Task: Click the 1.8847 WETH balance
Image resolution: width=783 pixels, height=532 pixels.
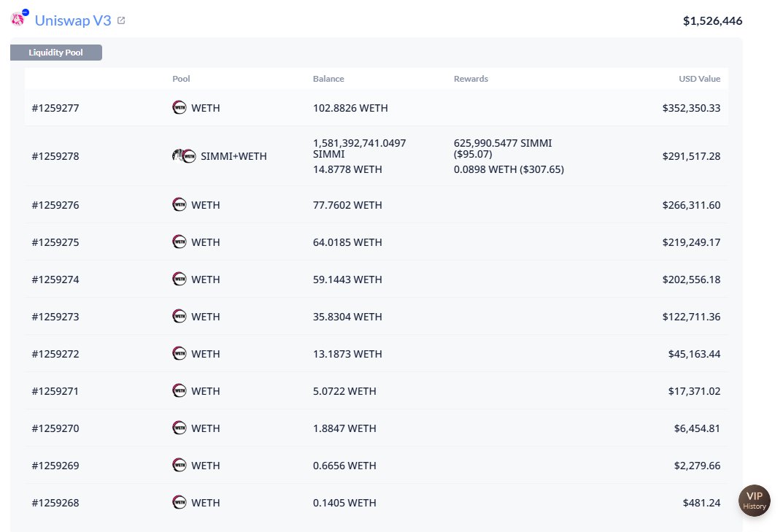Action: click(344, 428)
